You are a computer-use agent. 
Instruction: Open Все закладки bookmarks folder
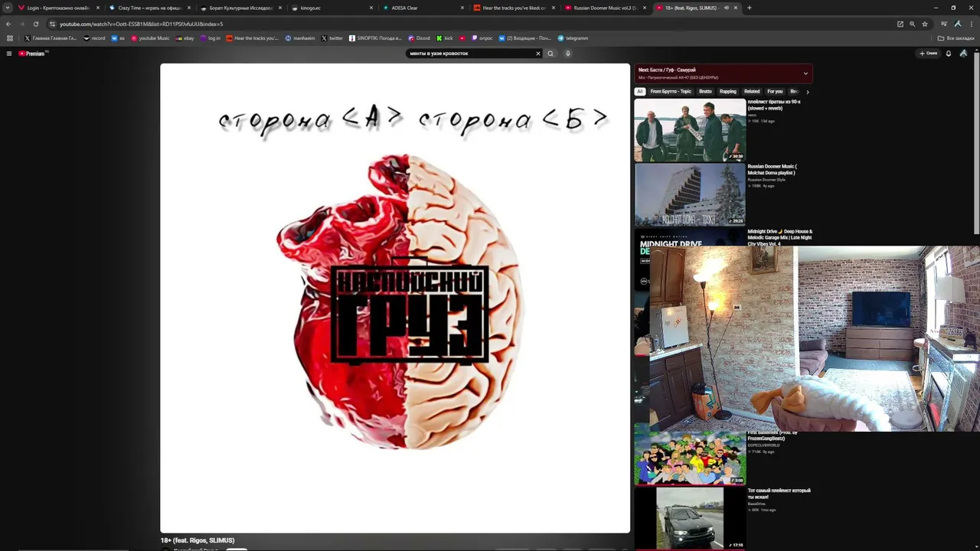956,38
